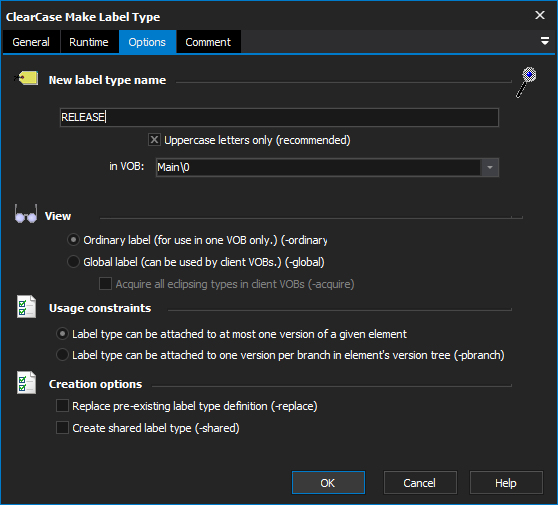Click the View section heading
Screen dimensions: 558x505
[x=58, y=216]
